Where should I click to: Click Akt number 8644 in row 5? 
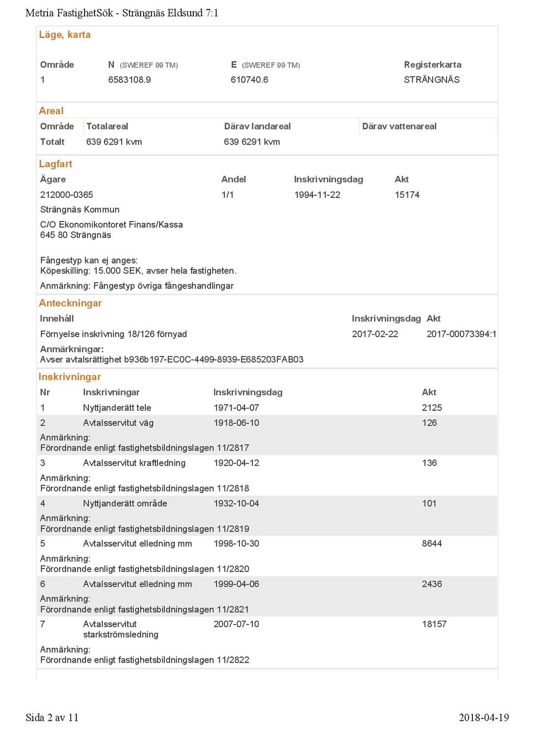click(x=432, y=544)
